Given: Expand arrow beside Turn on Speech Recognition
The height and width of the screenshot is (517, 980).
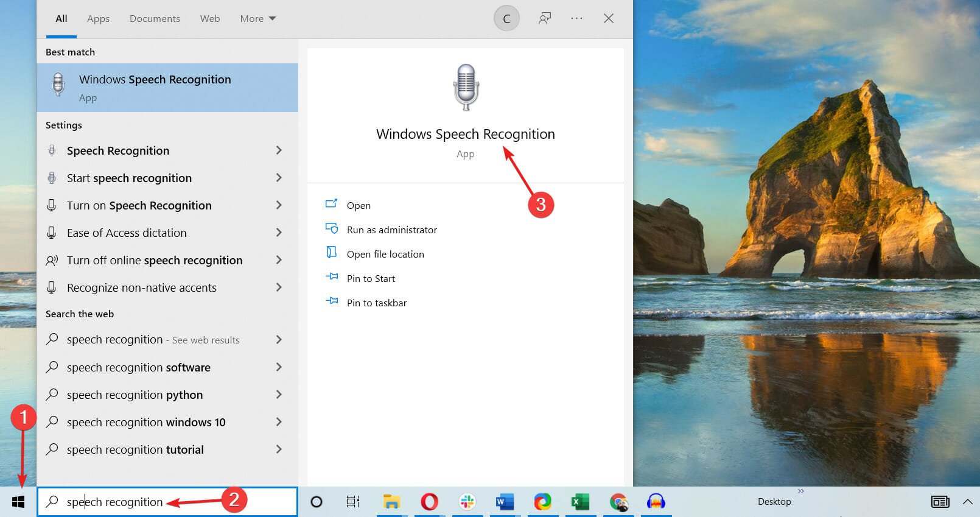Looking at the screenshot, I should pos(279,205).
